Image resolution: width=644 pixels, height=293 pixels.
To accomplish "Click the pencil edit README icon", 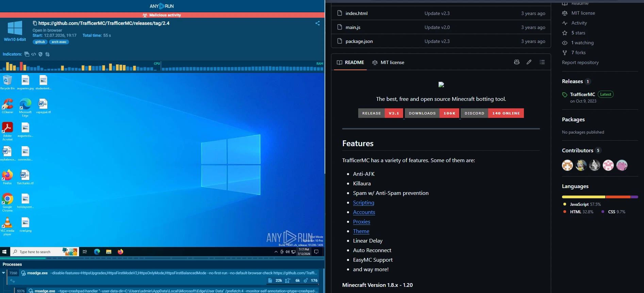I will coord(529,62).
